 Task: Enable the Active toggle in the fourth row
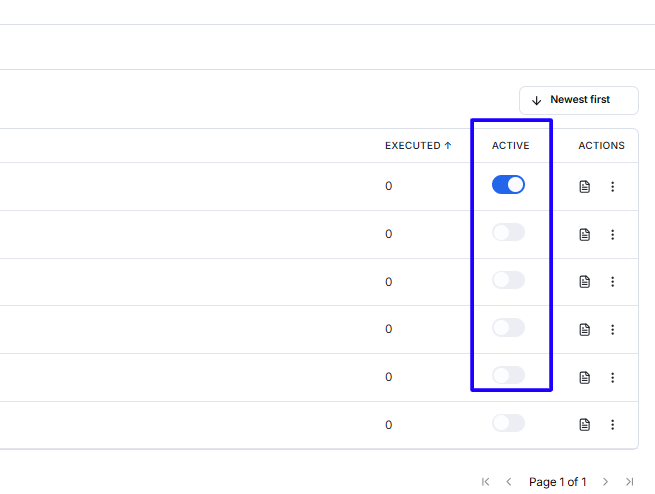click(508, 328)
